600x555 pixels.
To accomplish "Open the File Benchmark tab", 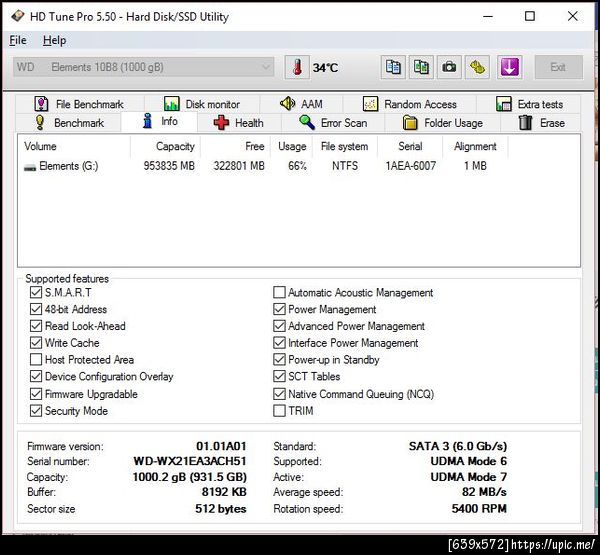I will click(x=79, y=104).
